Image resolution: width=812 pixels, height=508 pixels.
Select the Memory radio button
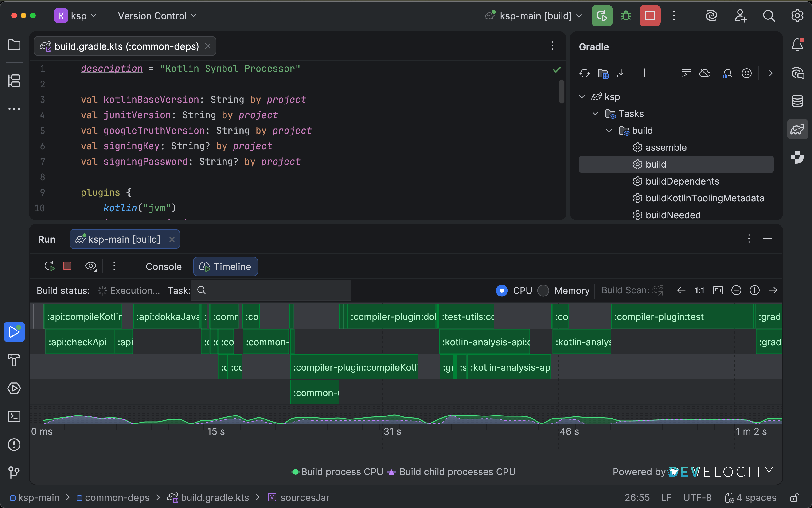[543, 291]
